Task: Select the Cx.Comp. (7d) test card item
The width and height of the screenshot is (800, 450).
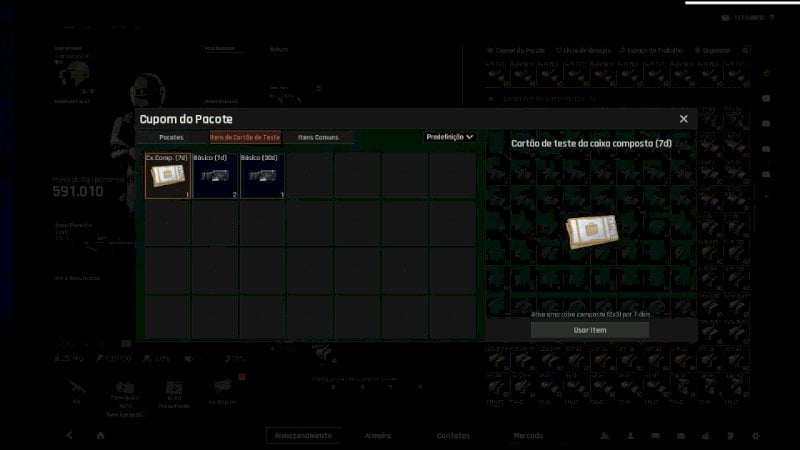Action: tap(168, 176)
